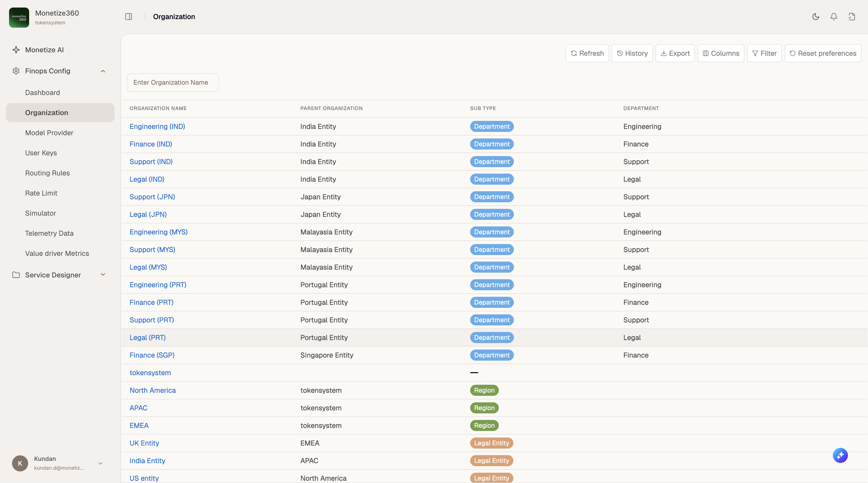Open notifications bell icon

(834, 17)
